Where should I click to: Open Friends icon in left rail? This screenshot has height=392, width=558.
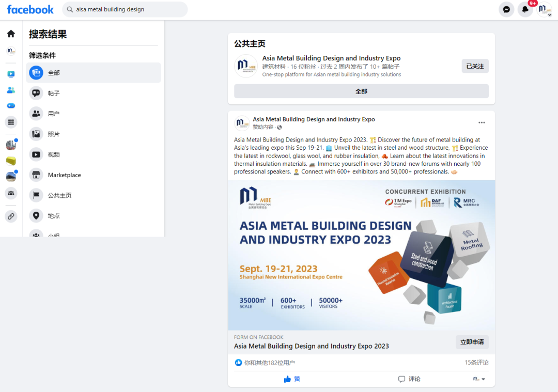point(11,90)
